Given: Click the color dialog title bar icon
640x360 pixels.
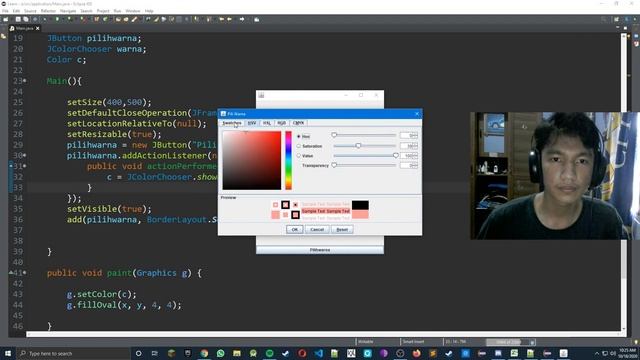Looking at the screenshot, I should pos(223,113).
